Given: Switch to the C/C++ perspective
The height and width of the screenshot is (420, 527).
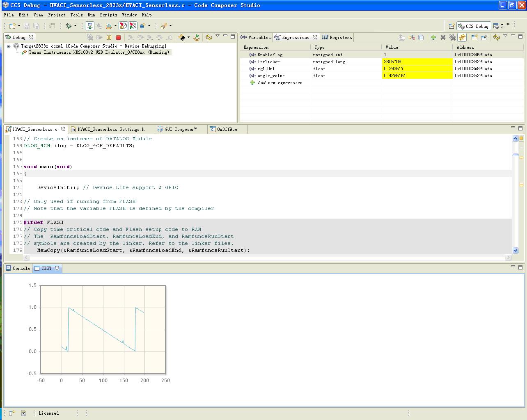Looking at the screenshot, I should tap(502, 25).
